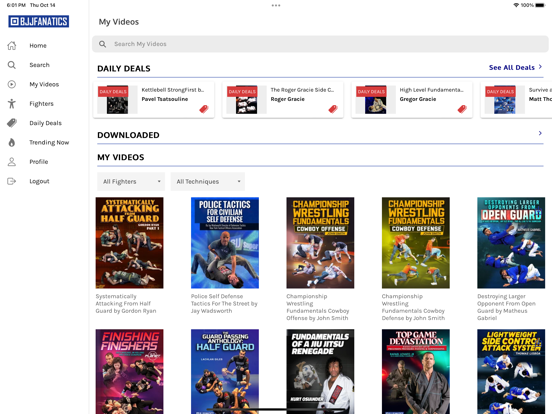Tap the battery indicator in status bar
The height and width of the screenshot is (414, 552).
coord(540,5)
